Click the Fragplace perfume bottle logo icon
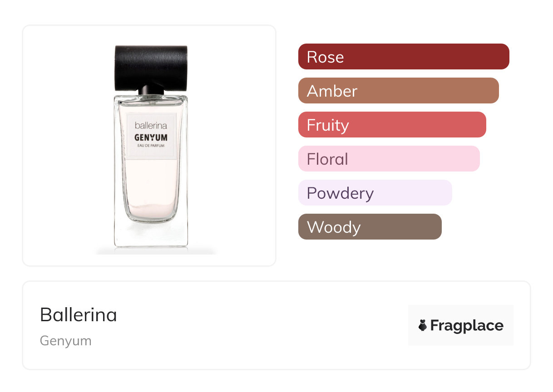Viewport: 553px width, 392px height. tap(423, 325)
